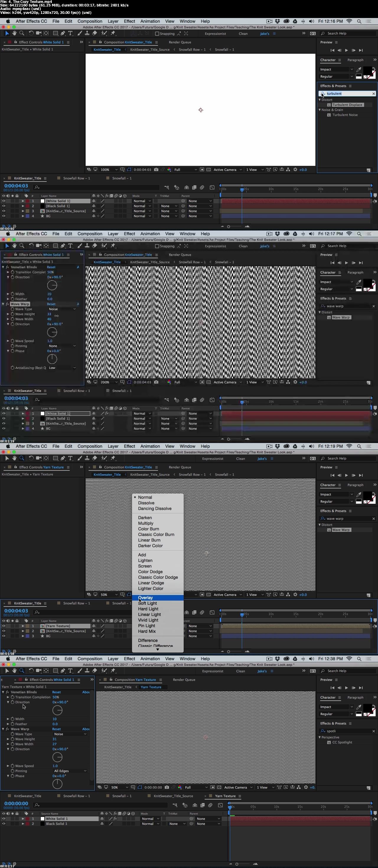Viewport: 378px width, 868px height.
Task: Apply the CC Spotlight effect
Action: coord(342,742)
